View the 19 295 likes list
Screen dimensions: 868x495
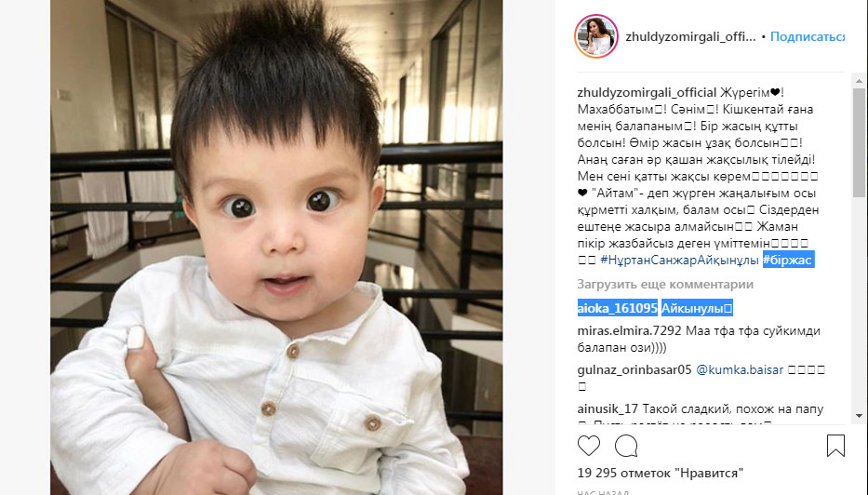click(x=660, y=473)
